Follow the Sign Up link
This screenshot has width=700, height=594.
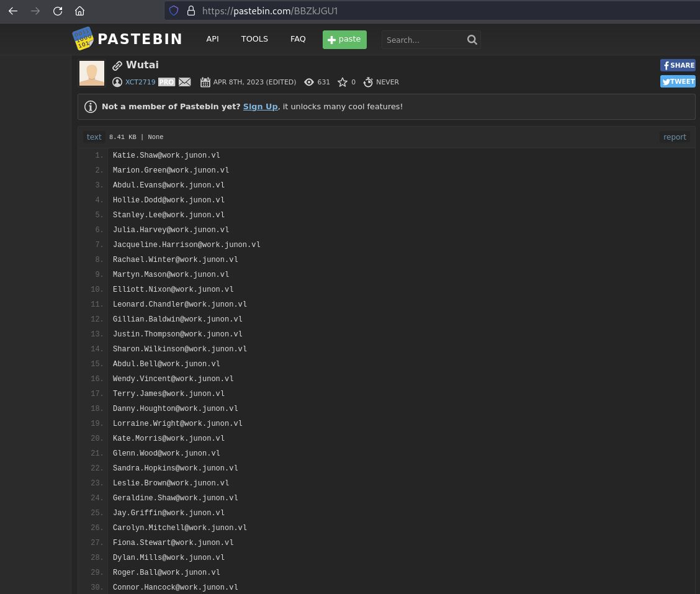(x=260, y=107)
